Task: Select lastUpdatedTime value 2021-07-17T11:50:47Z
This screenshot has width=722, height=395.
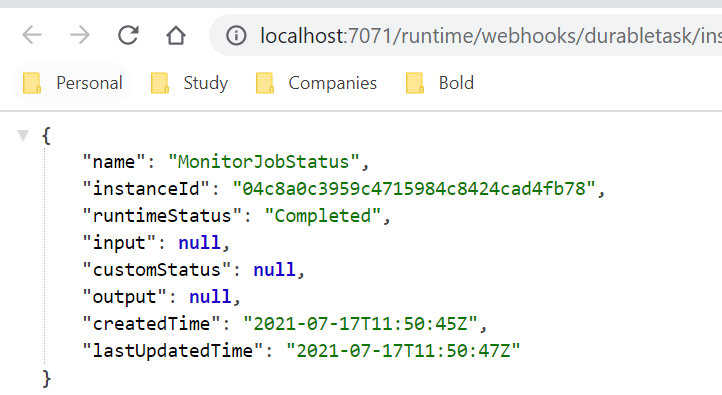Action: click(x=403, y=351)
